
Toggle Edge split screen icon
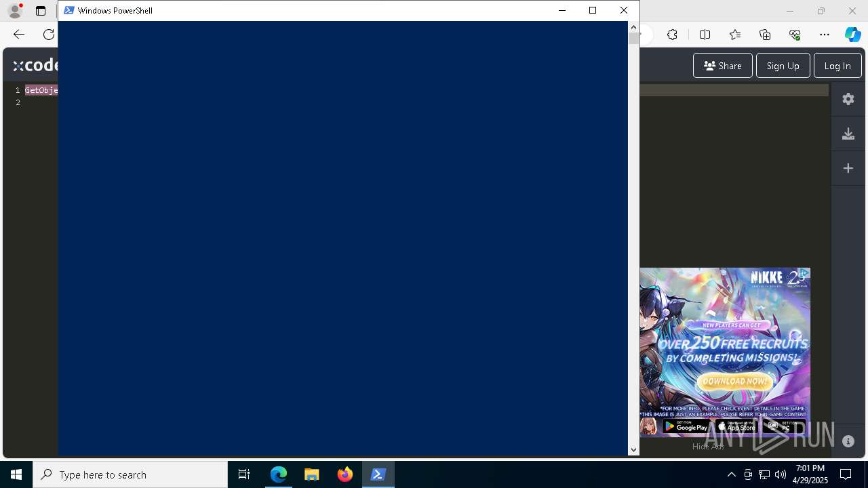pyautogui.click(x=705, y=35)
